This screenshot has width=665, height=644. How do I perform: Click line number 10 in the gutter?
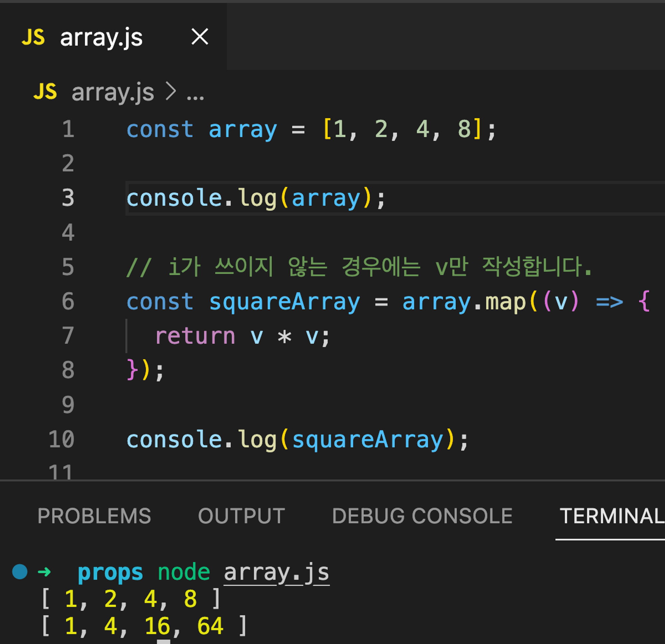(62, 440)
